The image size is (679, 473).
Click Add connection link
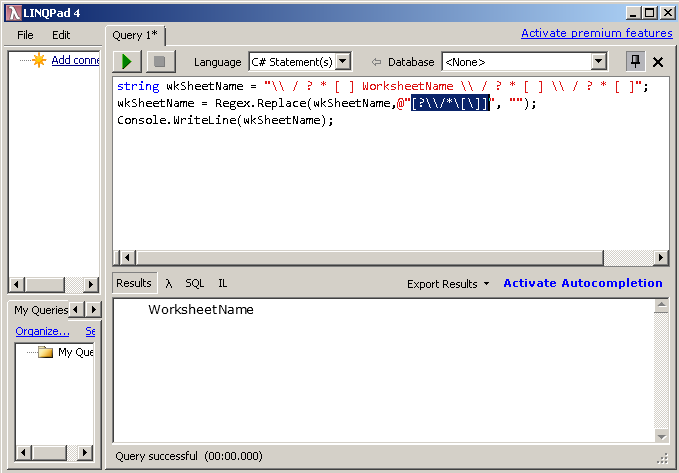click(75, 60)
